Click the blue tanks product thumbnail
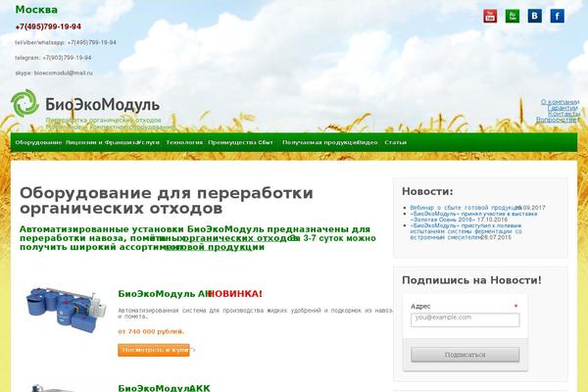 [65, 311]
